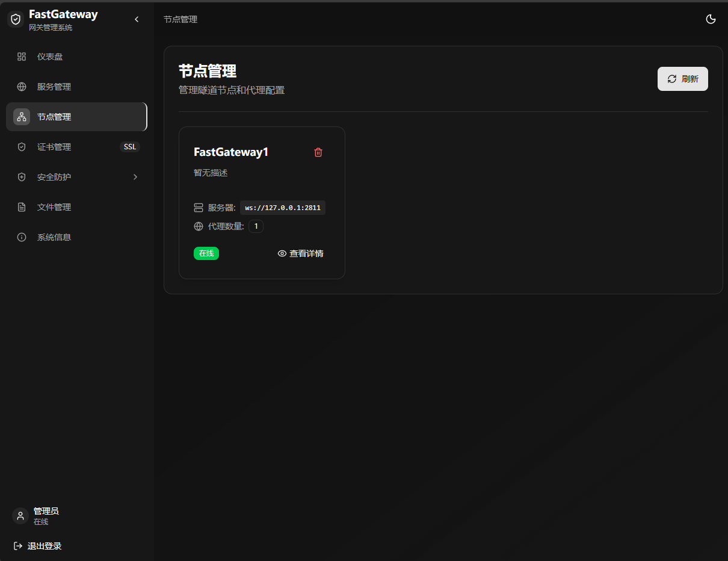Viewport: 728px width, 561px height.
Task: Open 查看详情 for FastGateway1
Action: 300,253
